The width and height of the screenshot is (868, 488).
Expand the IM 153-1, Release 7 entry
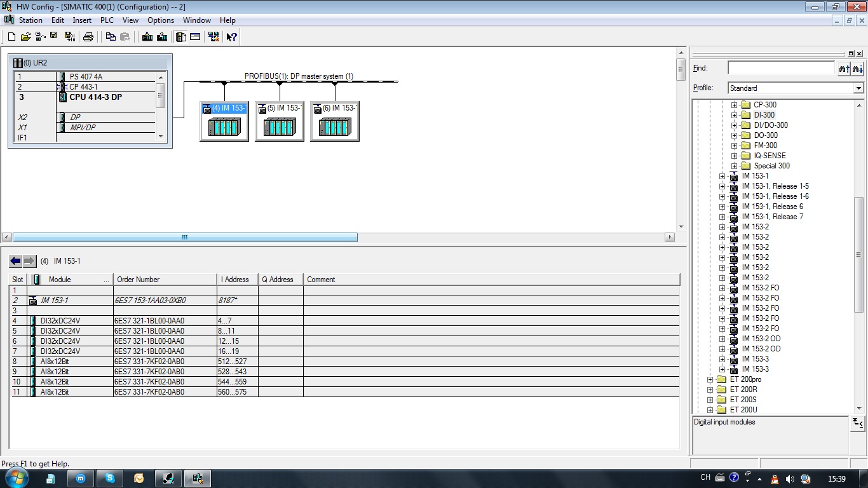click(x=722, y=217)
